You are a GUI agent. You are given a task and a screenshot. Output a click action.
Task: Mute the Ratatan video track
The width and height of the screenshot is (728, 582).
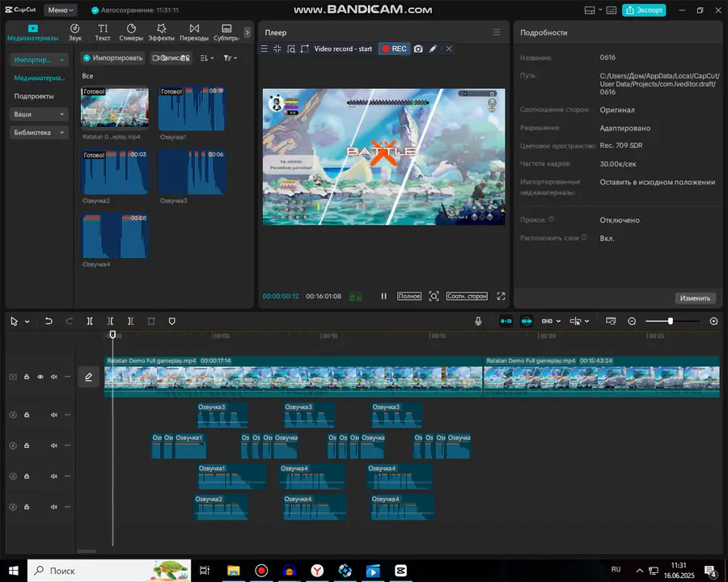coord(54,377)
